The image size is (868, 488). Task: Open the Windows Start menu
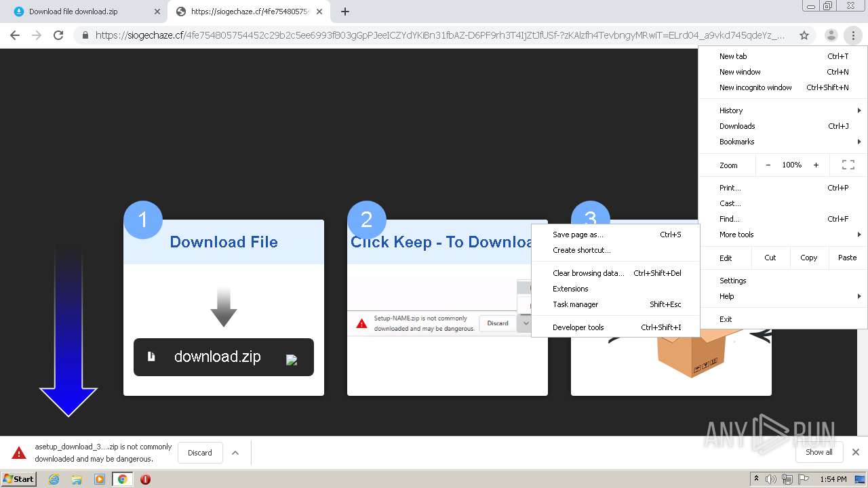(19, 479)
